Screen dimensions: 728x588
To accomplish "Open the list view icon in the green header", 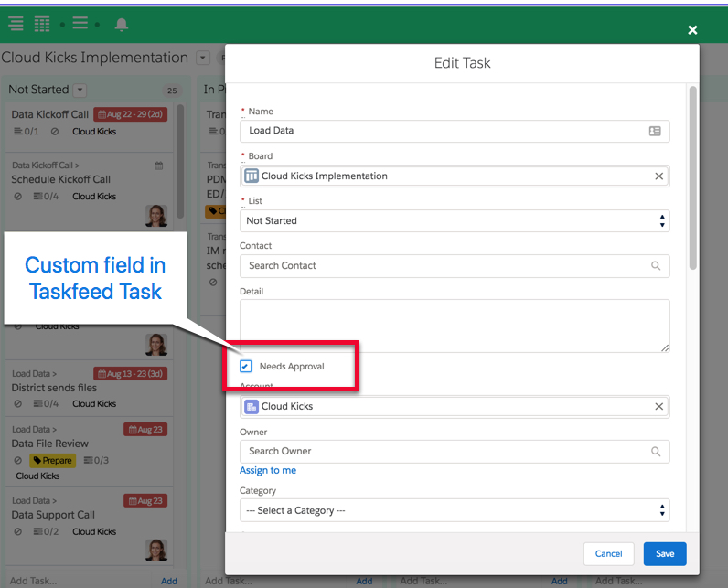I will [x=16, y=23].
